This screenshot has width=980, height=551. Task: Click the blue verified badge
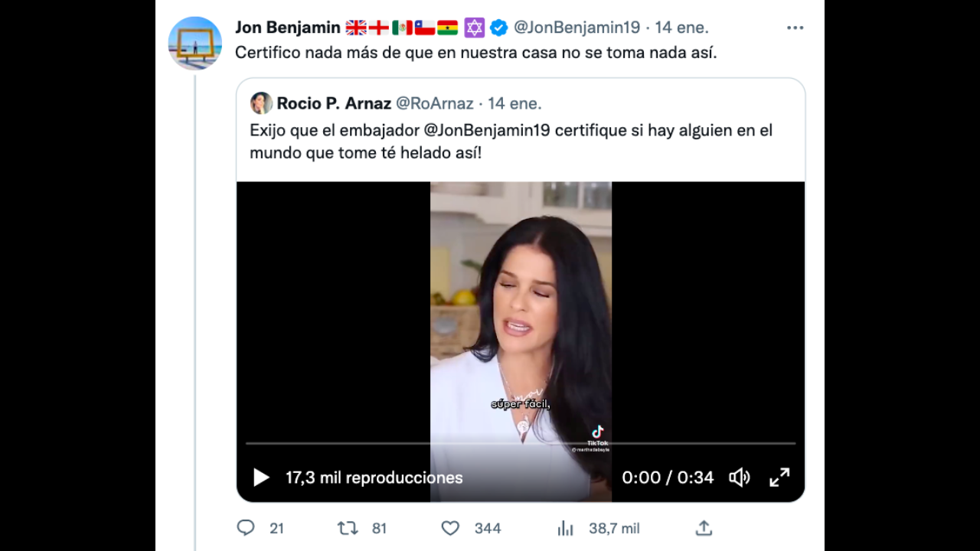pyautogui.click(x=498, y=28)
